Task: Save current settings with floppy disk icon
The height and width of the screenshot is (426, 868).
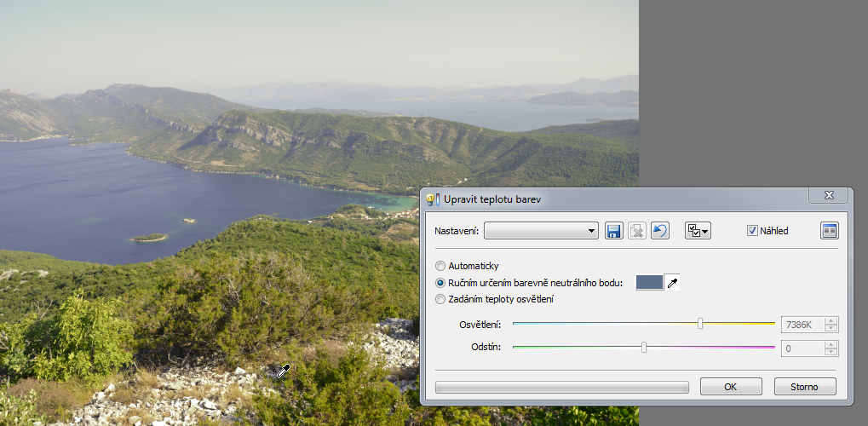Action: (x=613, y=230)
